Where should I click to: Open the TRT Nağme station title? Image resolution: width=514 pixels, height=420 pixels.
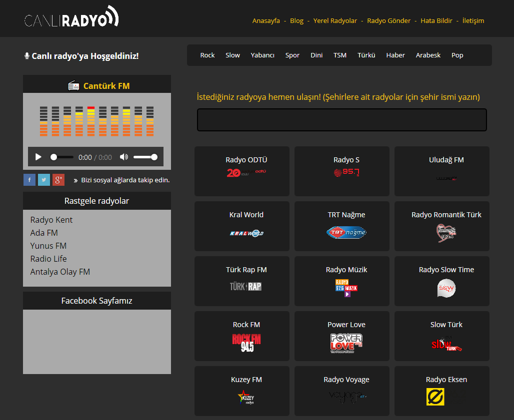pyautogui.click(x=346, y=215)
